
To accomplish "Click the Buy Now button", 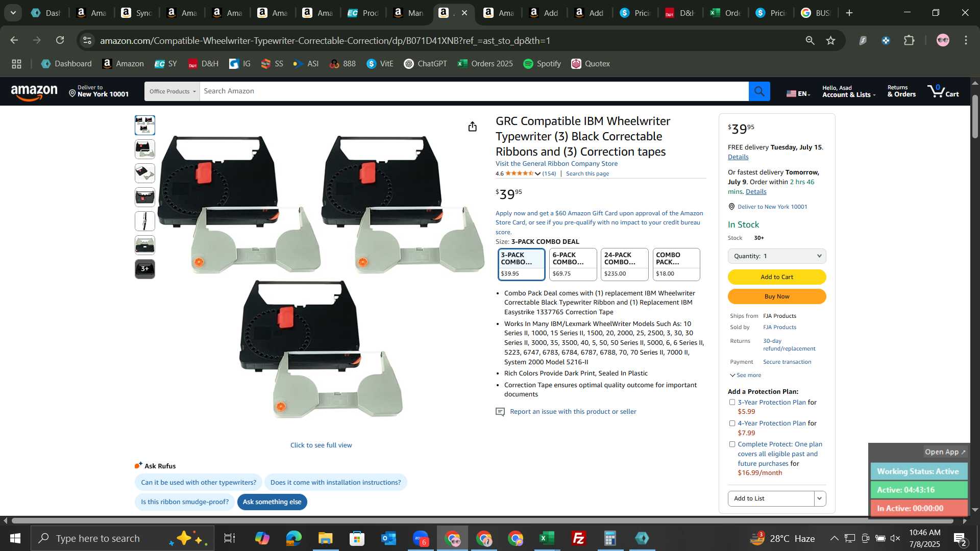I will click(x=776, y=296).
